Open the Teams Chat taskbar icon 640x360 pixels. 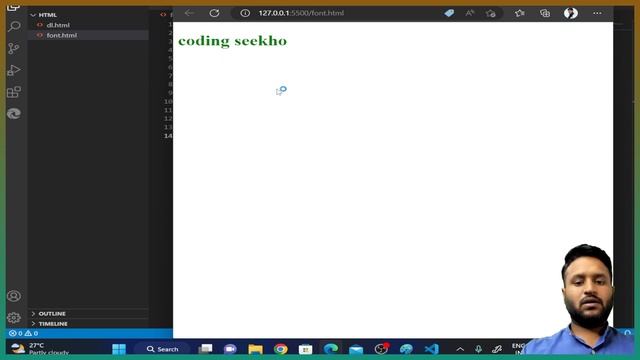pyautogui.click(x=230, y=349)
